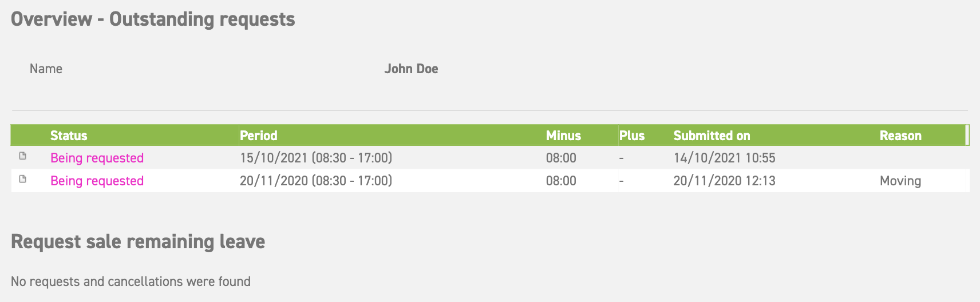Screen dimensions: 980x302
Task: Click the Minus column header
Action: pos(563,136)
